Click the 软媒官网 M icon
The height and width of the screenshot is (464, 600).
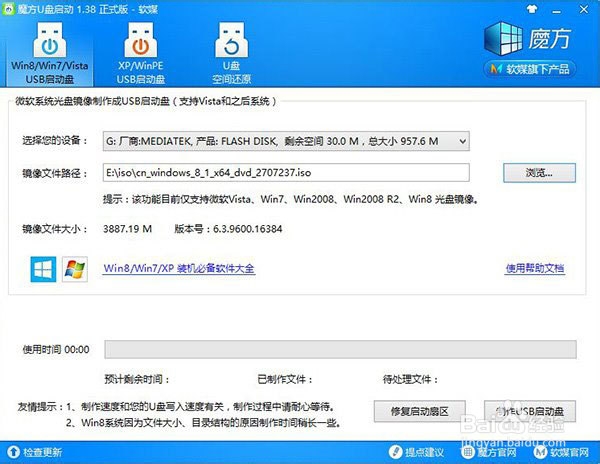tap(540, 452)
